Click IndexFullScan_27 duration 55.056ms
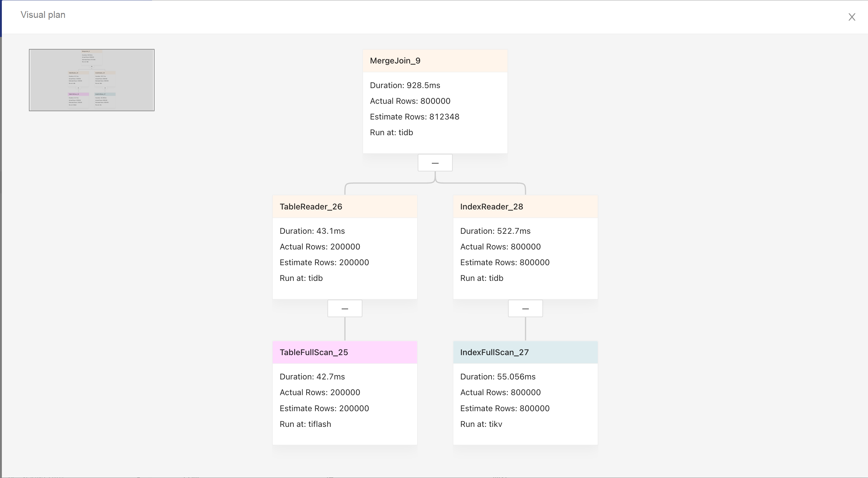This screenshot has height=478, width=868. [498, 377]
